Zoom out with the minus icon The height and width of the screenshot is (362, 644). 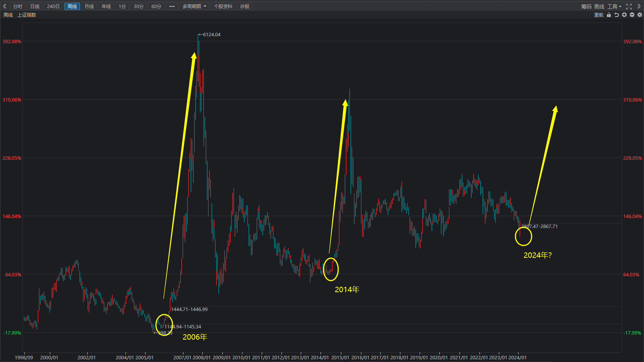[x=632, y=15]
